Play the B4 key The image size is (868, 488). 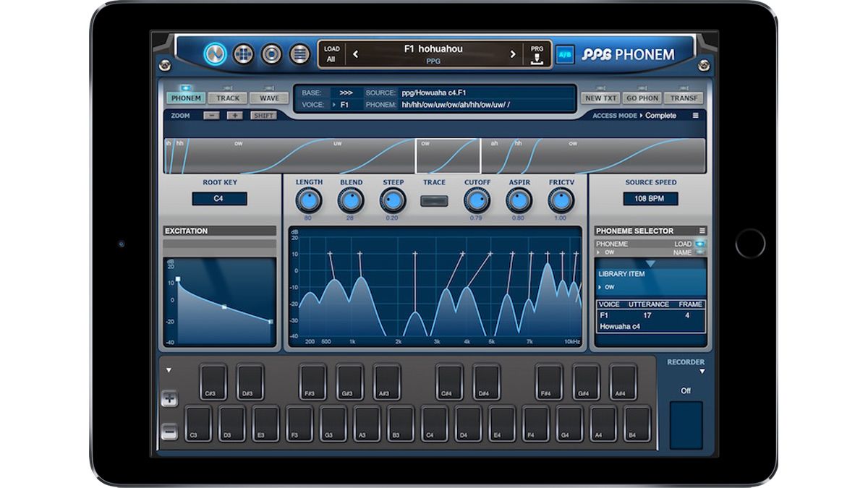click(x=637, y=424)
